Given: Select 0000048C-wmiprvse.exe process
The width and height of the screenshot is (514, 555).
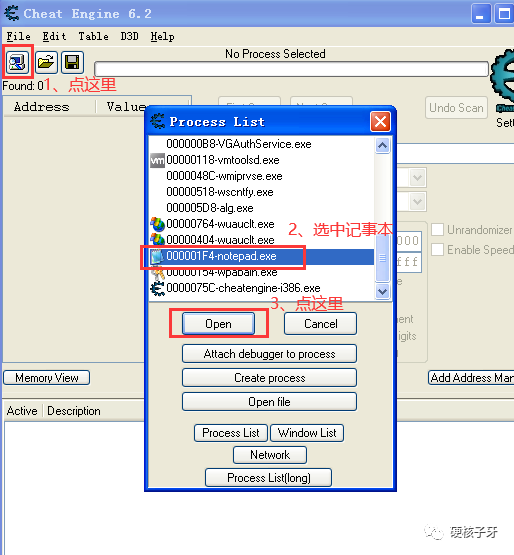Looking at the screenshot, I should [x=262, y=176].
